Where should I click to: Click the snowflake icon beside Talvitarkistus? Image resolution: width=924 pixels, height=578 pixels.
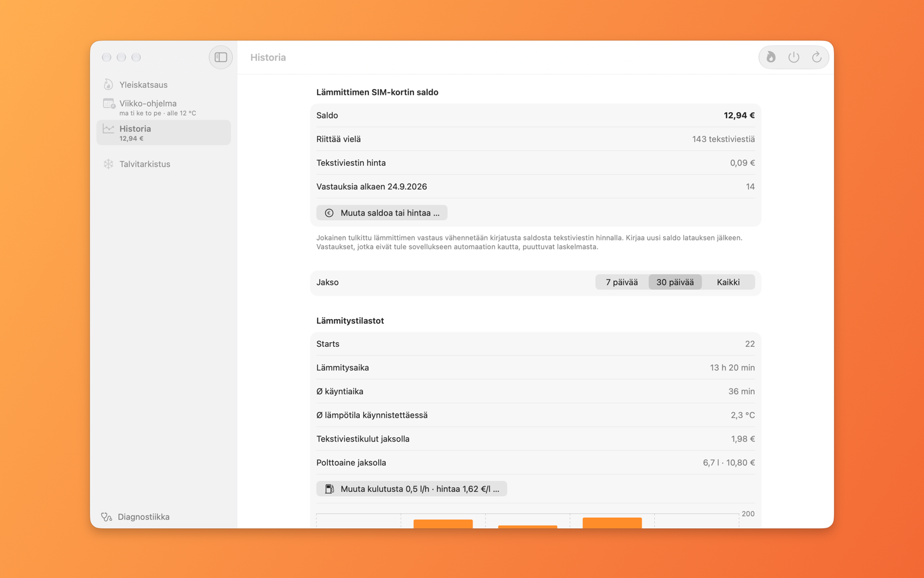point(108,164)
